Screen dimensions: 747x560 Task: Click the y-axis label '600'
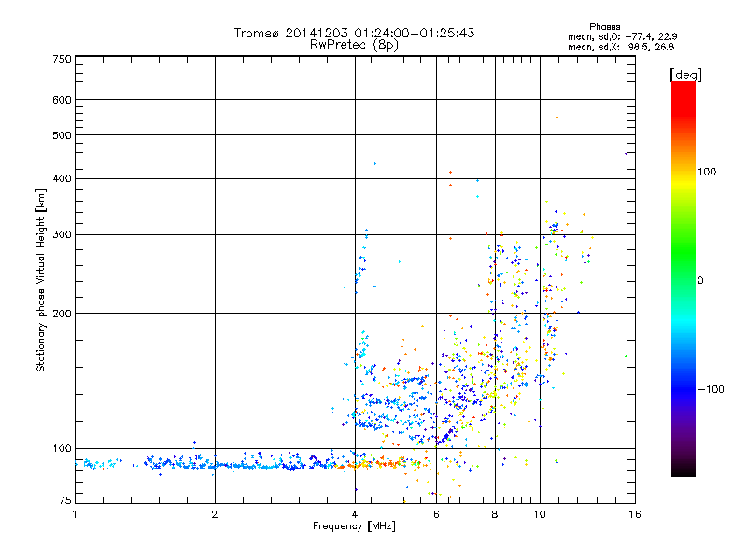point(62,100)
